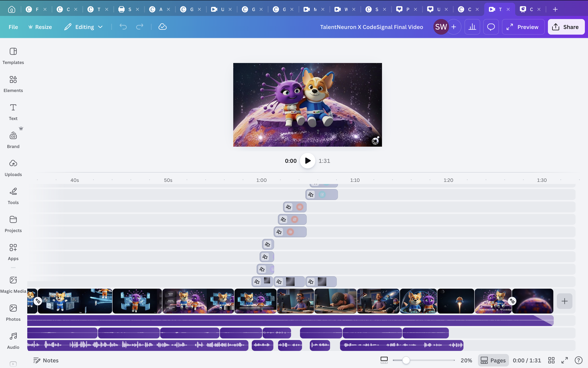Switch to grid view of pages
The width and height of the screenshot is (588, 368).
click(x=551, y=360)
